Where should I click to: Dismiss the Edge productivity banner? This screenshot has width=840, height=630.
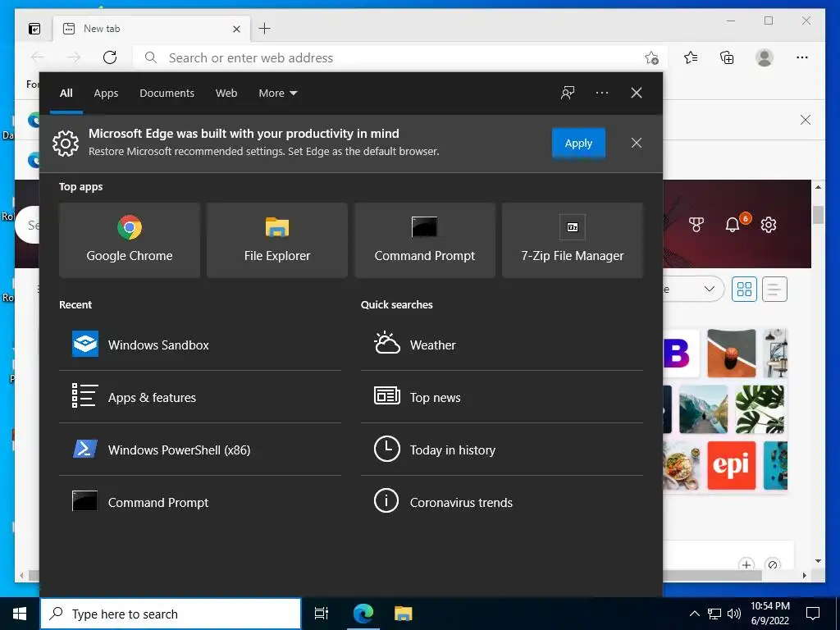[637, 143]
